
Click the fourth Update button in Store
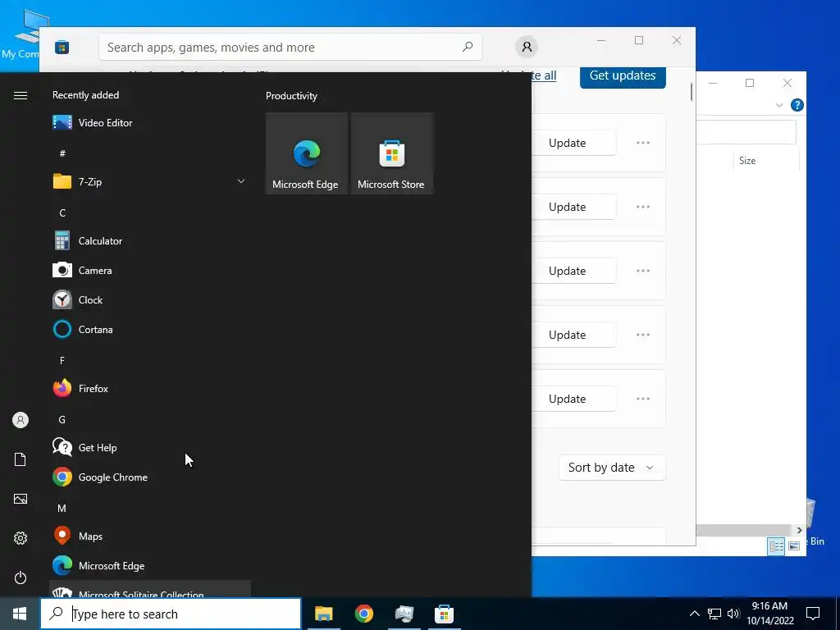coord(573,335)
